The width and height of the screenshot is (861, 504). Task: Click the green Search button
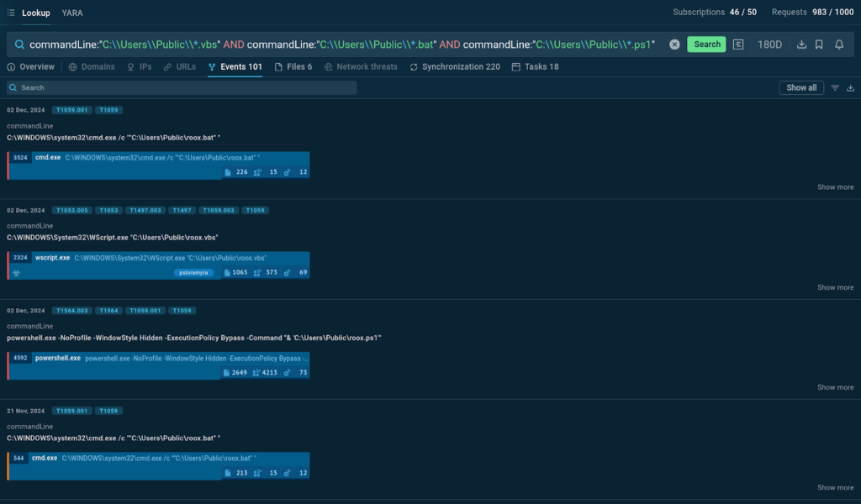pyautogui.click(x=706, y=45)
